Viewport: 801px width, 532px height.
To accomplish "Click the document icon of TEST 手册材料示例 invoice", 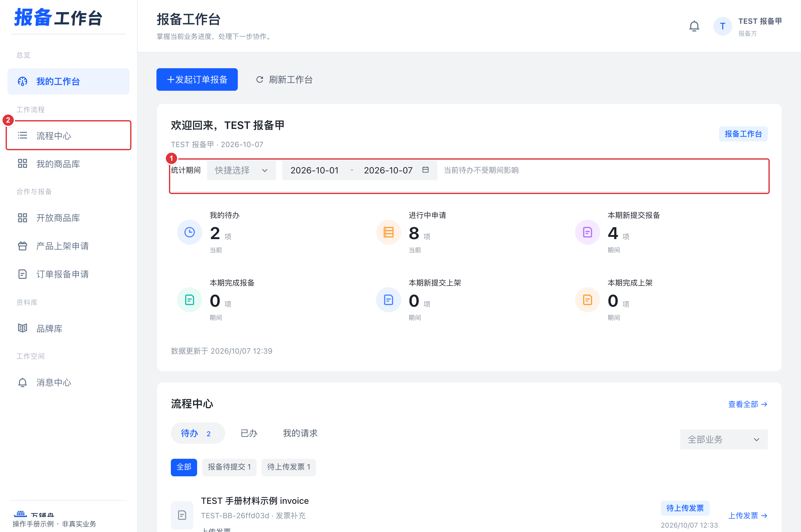I will coord(182,515).
